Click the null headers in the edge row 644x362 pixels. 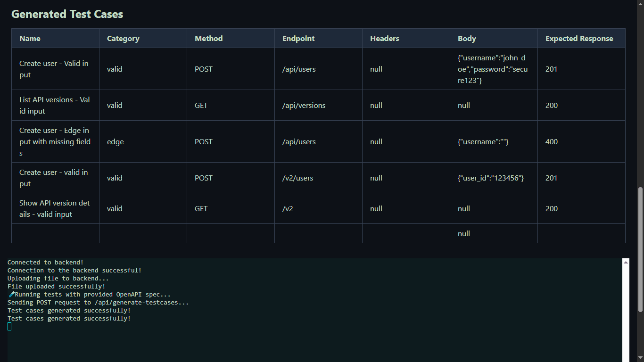[x=406, y=141]
